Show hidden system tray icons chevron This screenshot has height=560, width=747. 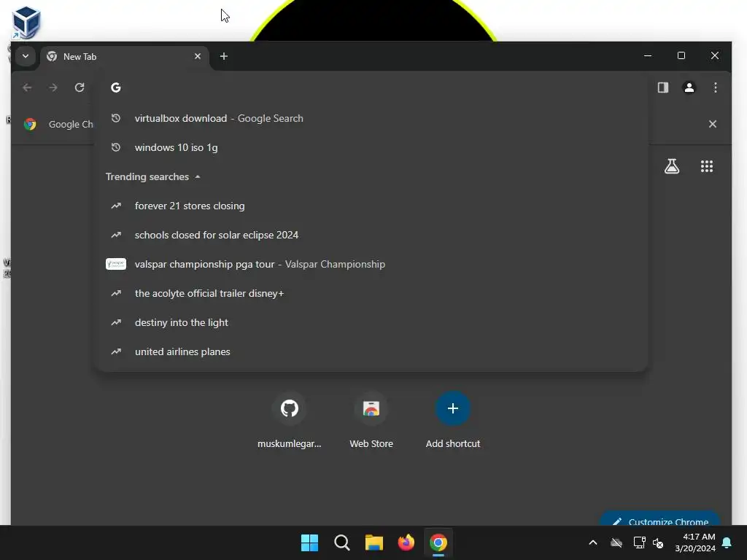593,542
